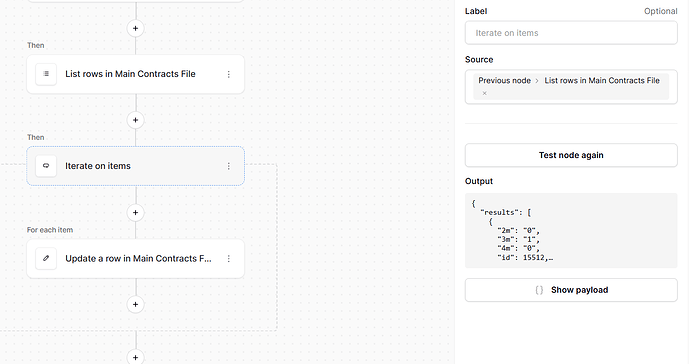Click Test node again button
Image resolution: width=690 pixels, height=364 pixels.
pyautogui.click(x=571, y=155)
